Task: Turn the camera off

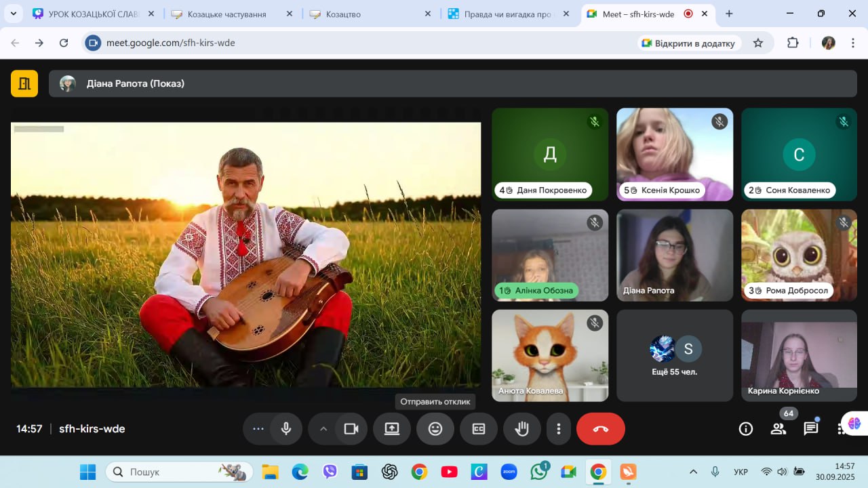Action: [351, 429]
